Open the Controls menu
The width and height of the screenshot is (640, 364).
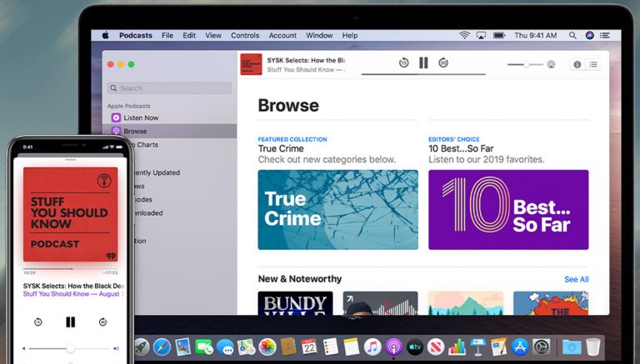pos(245,36)
